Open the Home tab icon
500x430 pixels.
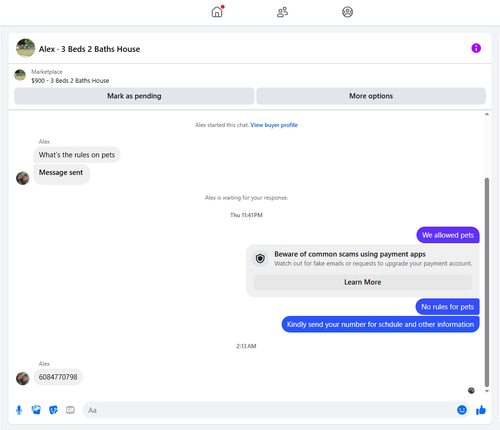click(217, 12)
